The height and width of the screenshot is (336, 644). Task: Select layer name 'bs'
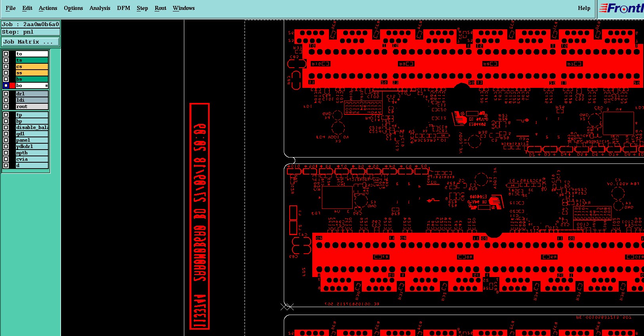tap(32, 79)
